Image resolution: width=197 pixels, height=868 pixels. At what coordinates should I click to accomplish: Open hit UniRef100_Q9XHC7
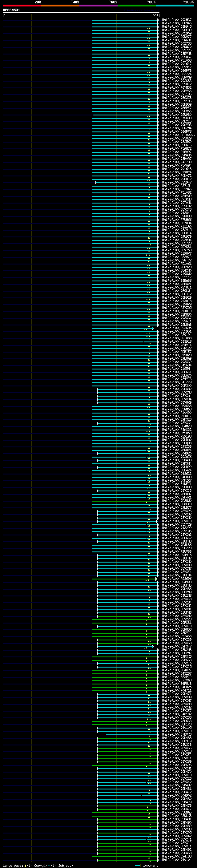[x=177, y=20]
